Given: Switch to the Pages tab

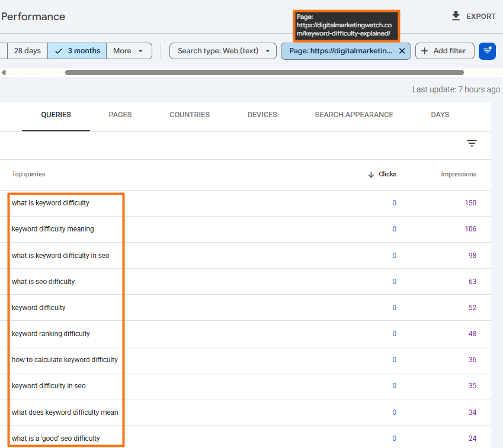Looking at the screenshot, I should [120, 115].
